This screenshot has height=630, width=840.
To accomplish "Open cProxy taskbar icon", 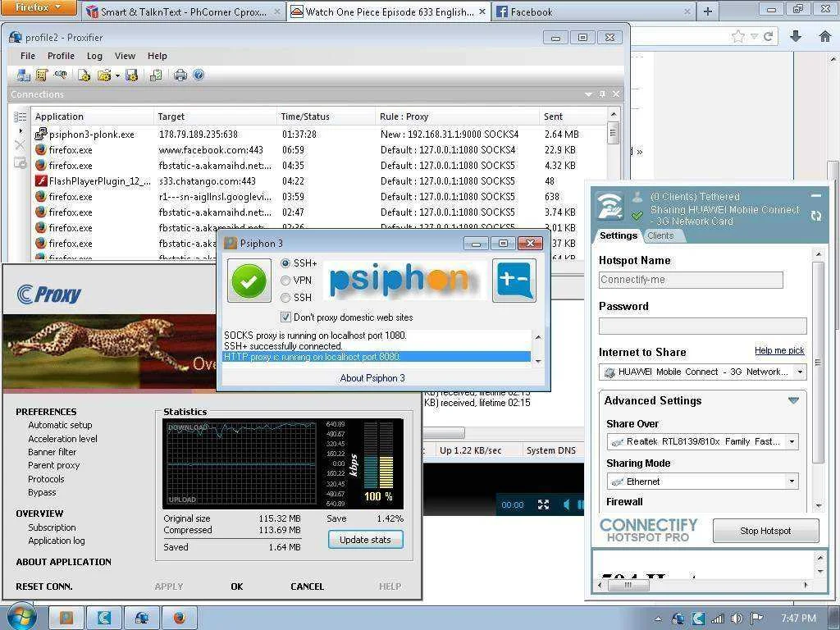I will point(104,619).
